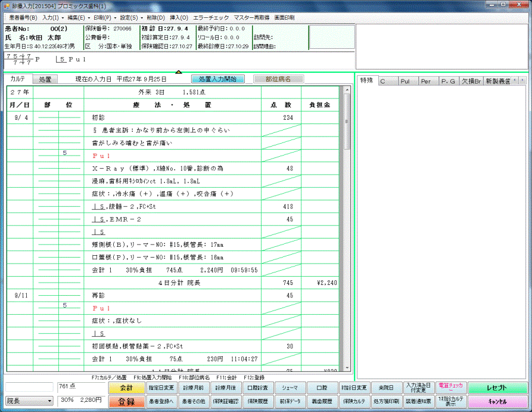Click the application icon in the title bar
The height and width of the screenshot is (412, 532).
point(7,6)
